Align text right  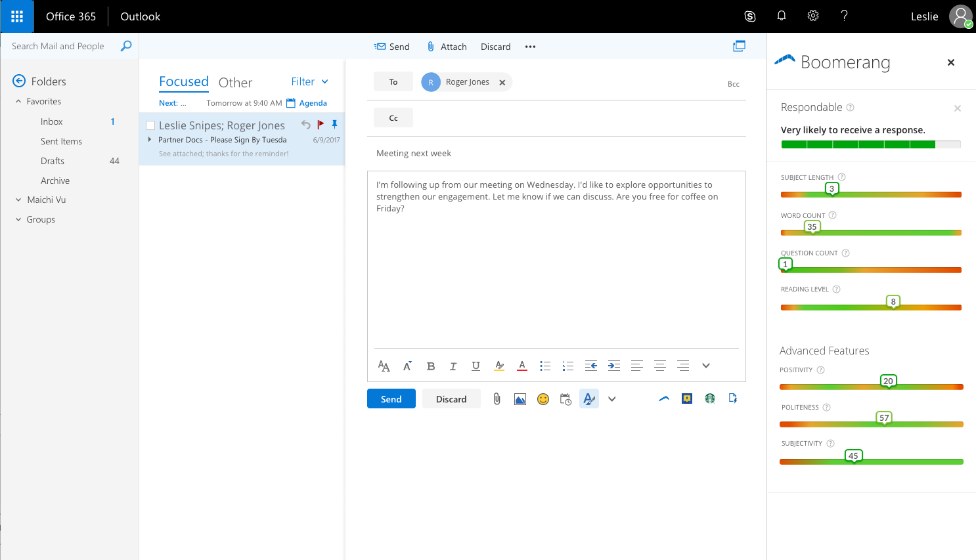pyautogui.click(x=683, y=366)
